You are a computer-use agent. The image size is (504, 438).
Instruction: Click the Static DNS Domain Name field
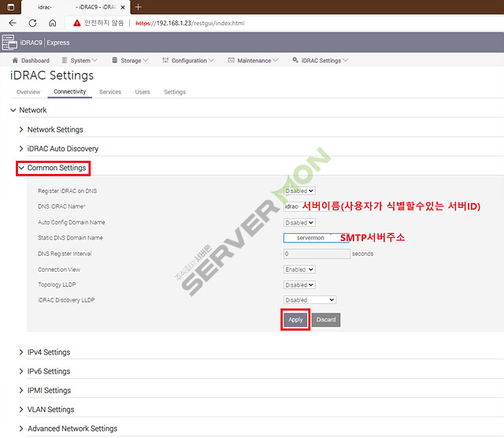pos(317,238)
